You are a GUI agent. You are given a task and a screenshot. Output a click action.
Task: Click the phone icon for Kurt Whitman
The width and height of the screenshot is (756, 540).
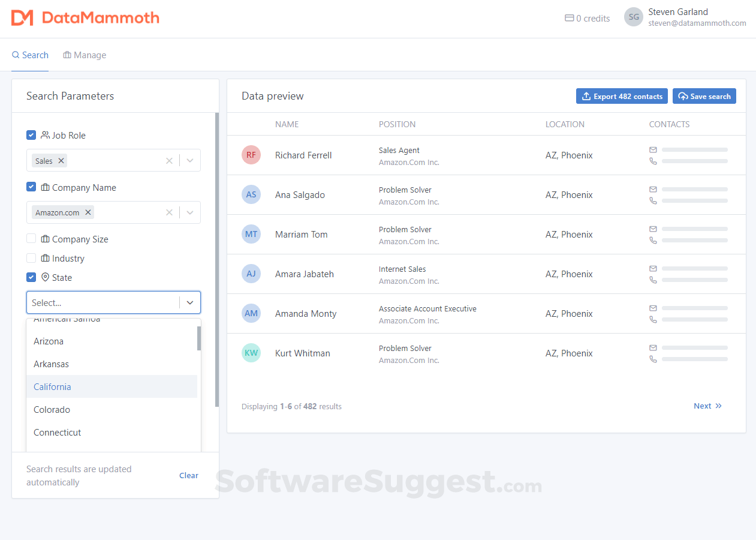point(653,359)
